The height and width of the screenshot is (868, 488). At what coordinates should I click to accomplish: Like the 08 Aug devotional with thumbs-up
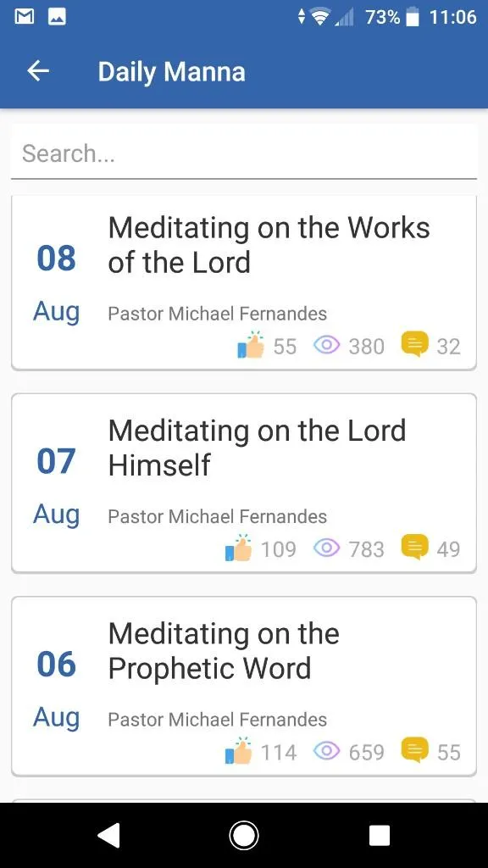[251, 346]
